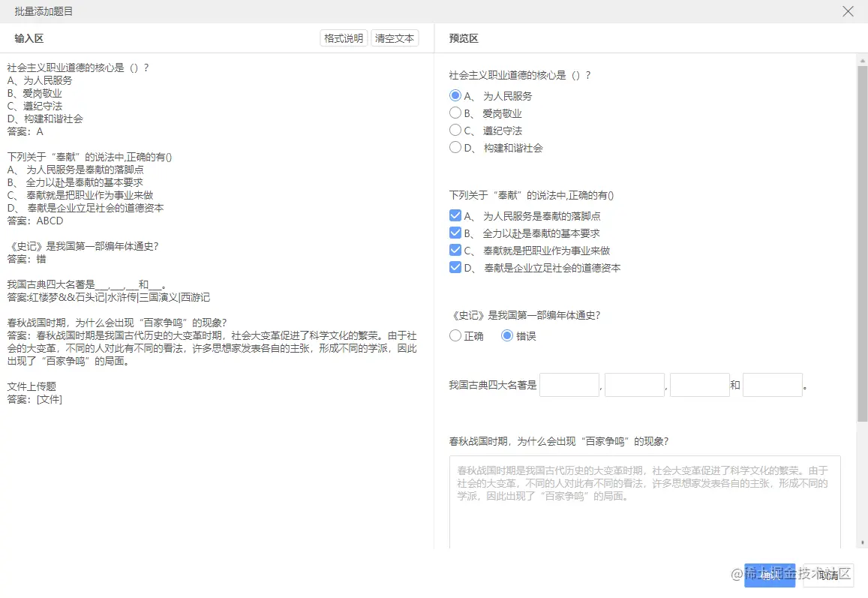Uncheck checkbox A 为人民服务是奉献的落脚点
Image resolution: width=868 pixels, height=598 pixels.
(x=455, y=215)
